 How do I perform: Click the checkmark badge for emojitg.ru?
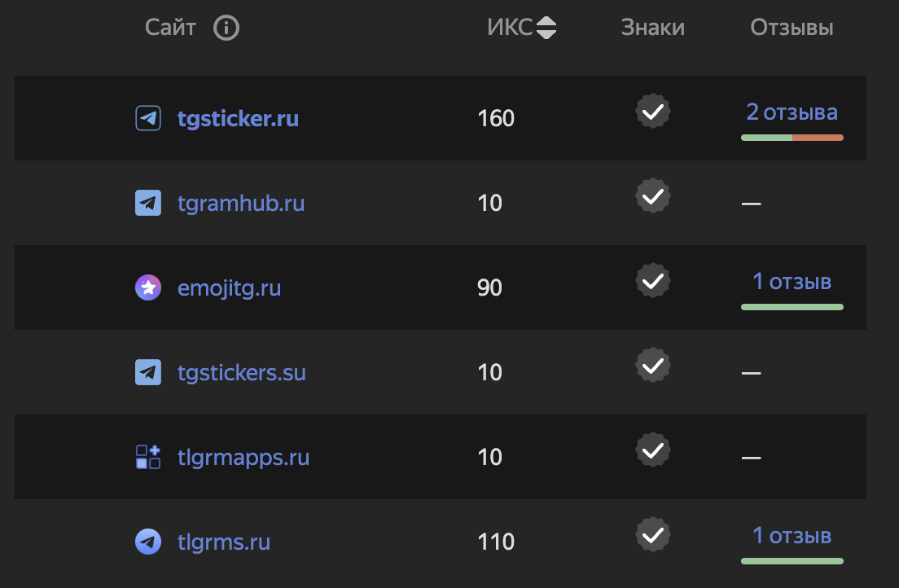point(652,281)
